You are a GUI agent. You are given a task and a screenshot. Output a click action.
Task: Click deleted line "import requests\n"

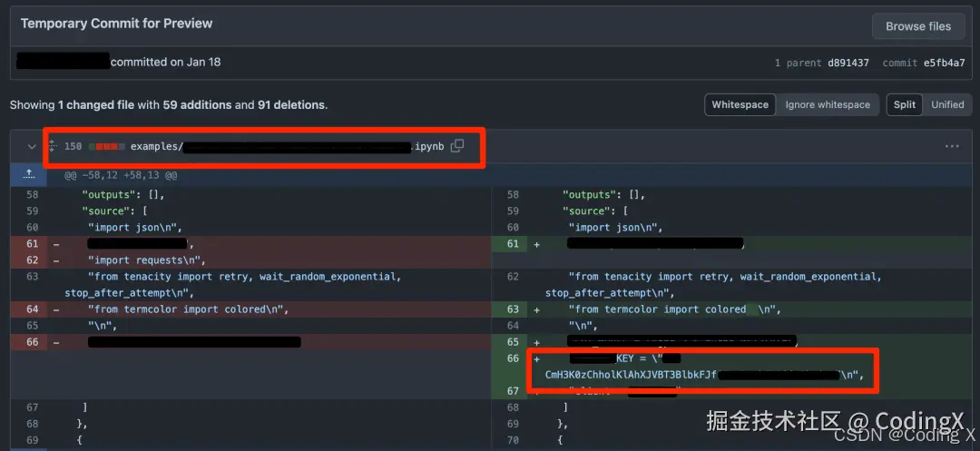tap(146, 260)
